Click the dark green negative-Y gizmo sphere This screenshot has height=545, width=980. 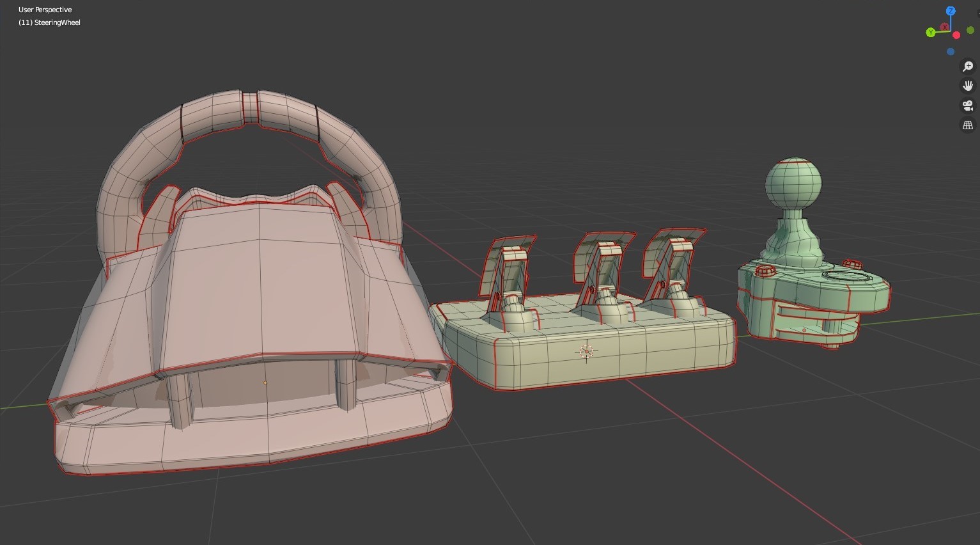click(x=970, y=31)
